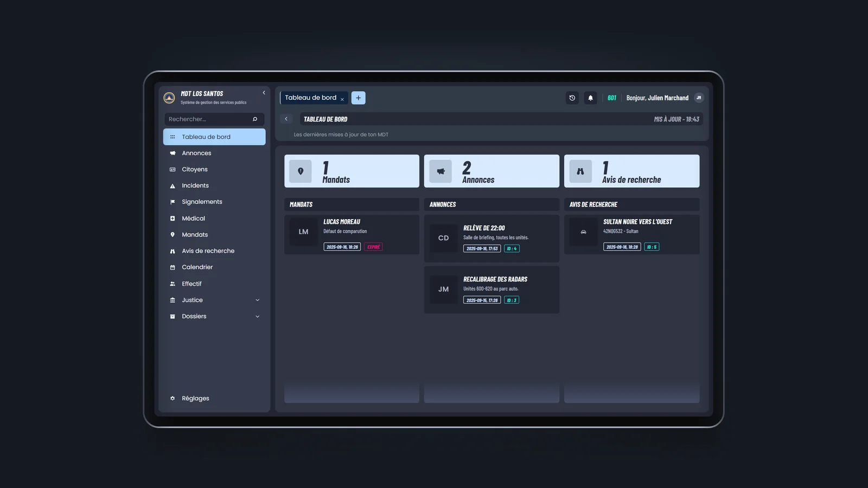Click the JM initials avatar on announcement
Viewport: 868px width, 488px height.
[443, 289]
